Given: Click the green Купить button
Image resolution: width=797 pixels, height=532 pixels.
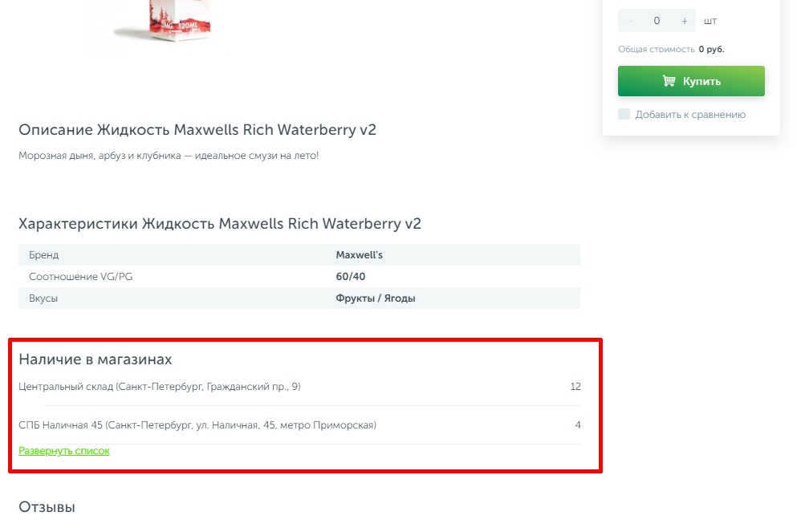Looking at the screenshot, I should click(691, 81).
